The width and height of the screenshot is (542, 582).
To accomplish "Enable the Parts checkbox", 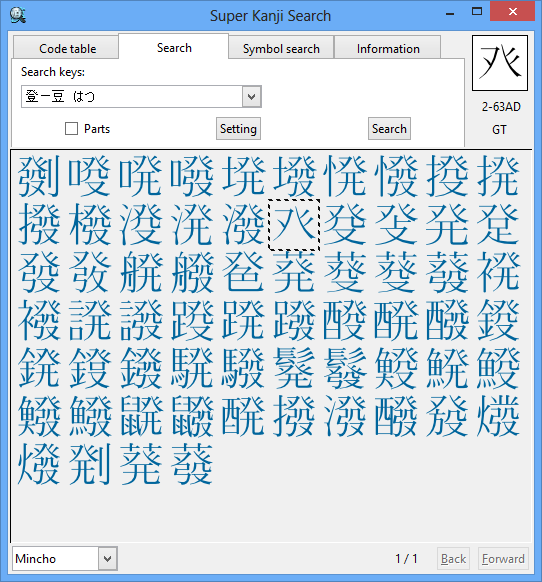I will pyautogui.click(x=71, y=129).
